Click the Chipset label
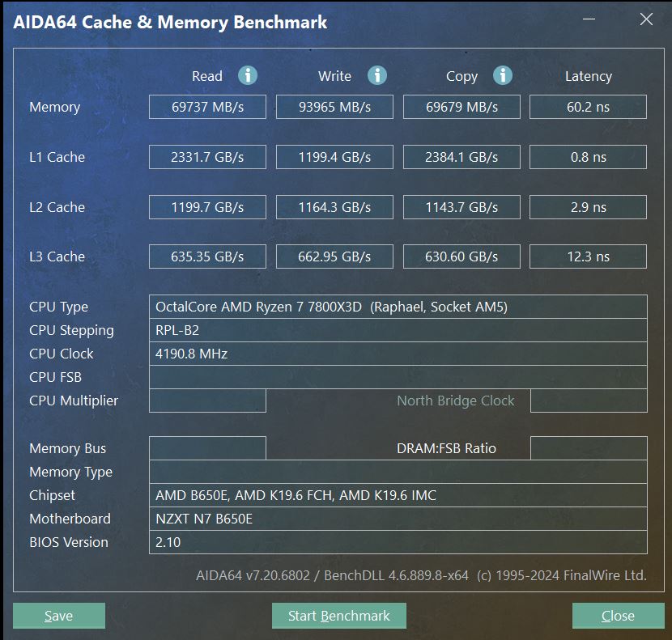This screenshot has width=672, height=640. (x=52, y=496)
